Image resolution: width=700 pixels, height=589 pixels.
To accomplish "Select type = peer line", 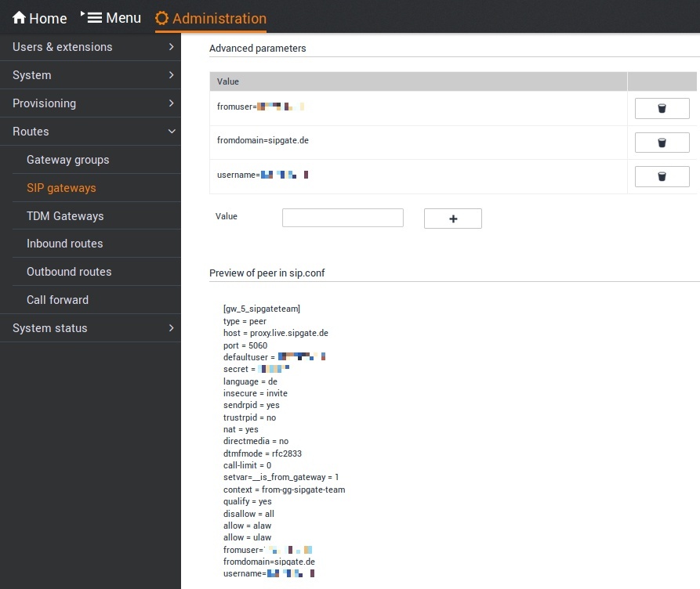I will (x=245, y=321).
